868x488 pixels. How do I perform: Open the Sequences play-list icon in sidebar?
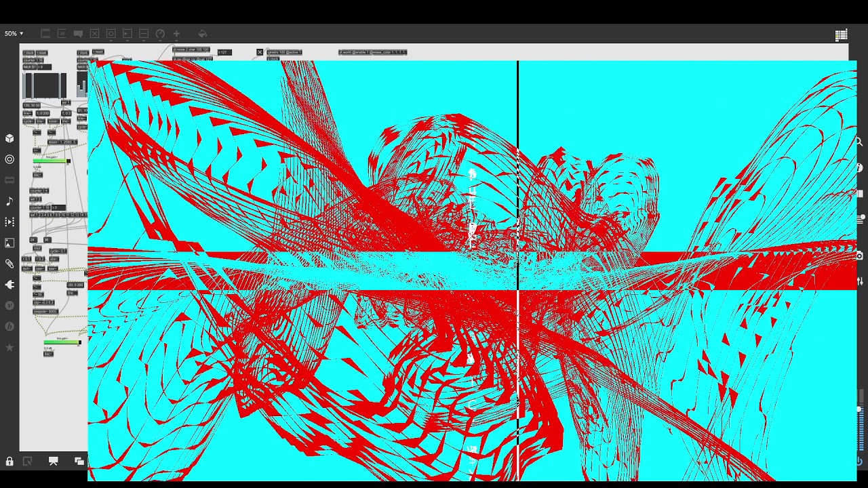tap(9, 222)
